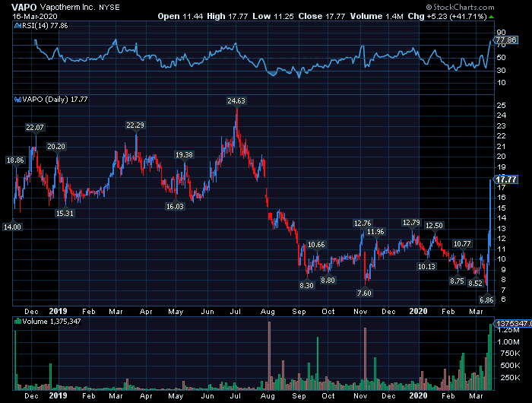Click the 10.77 price label
Viewport: 532px width, 403px height.
462,244
